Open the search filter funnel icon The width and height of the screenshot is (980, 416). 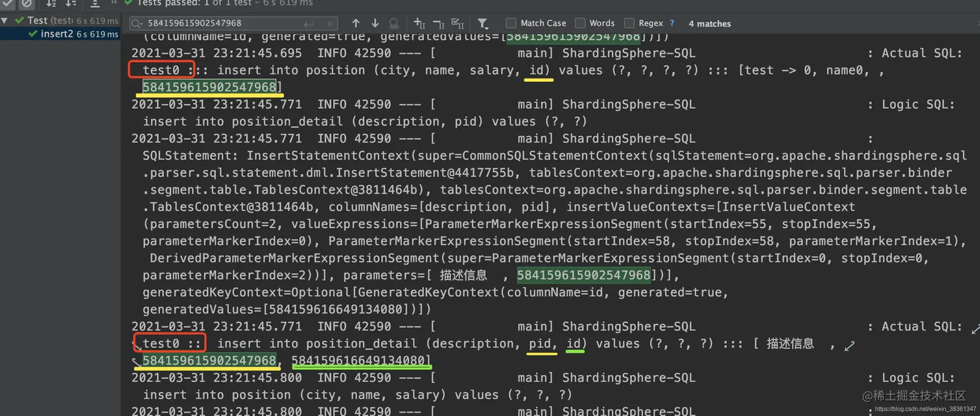click(483, 23)
